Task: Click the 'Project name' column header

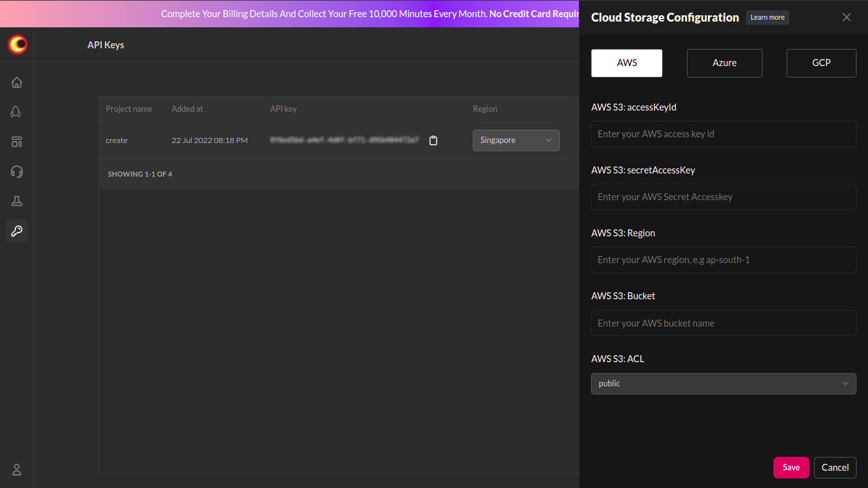Action: point(129,109)
